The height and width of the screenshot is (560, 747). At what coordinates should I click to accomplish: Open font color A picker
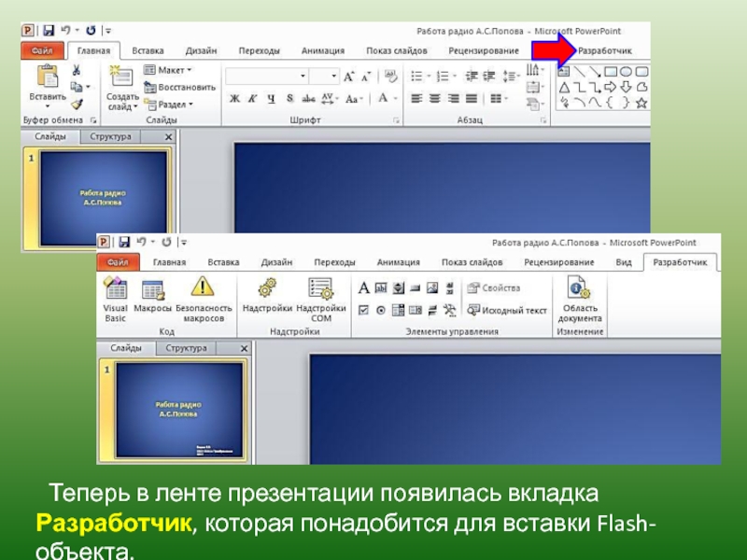click(x=383, y=99)
